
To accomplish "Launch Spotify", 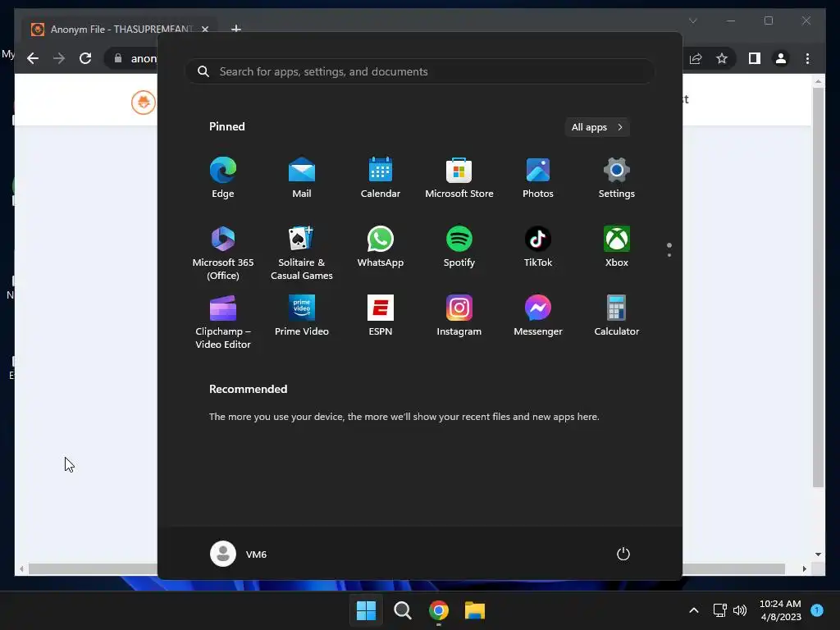I will [459, 247].
